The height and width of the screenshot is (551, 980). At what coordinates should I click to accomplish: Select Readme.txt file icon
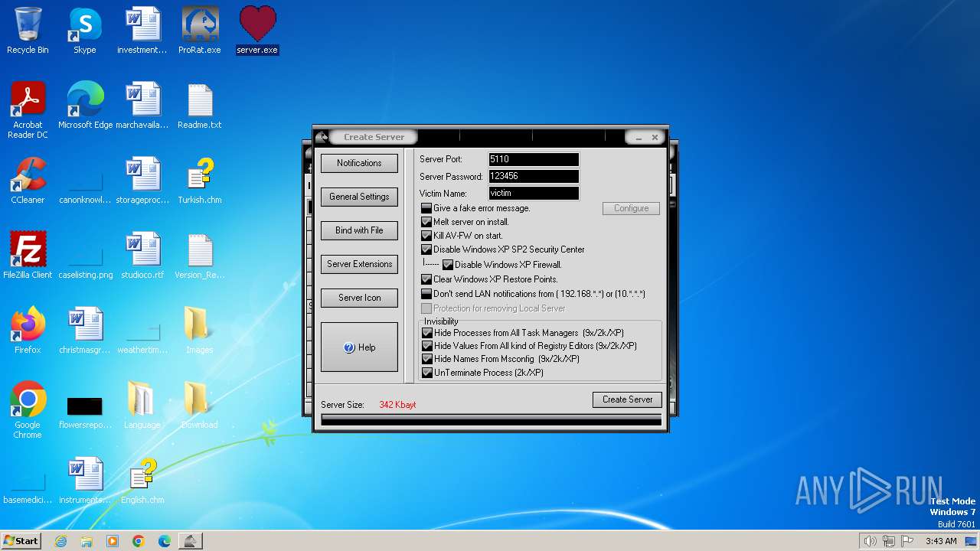(x=200, y=106)
